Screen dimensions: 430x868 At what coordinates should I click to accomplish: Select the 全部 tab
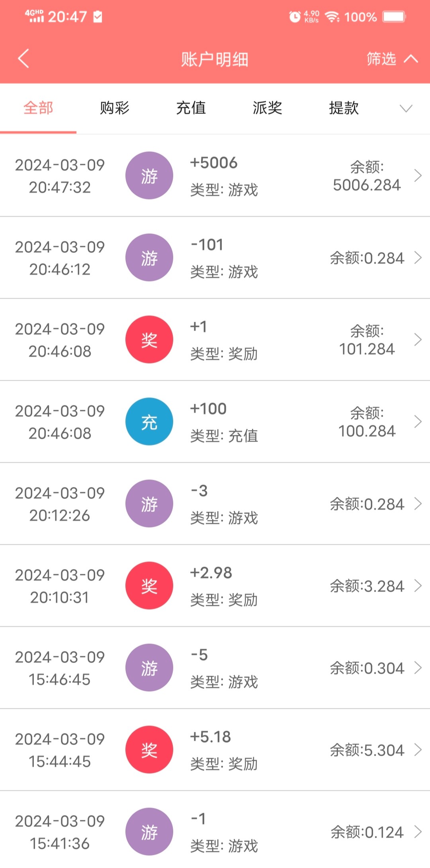(x=38, y=108)
